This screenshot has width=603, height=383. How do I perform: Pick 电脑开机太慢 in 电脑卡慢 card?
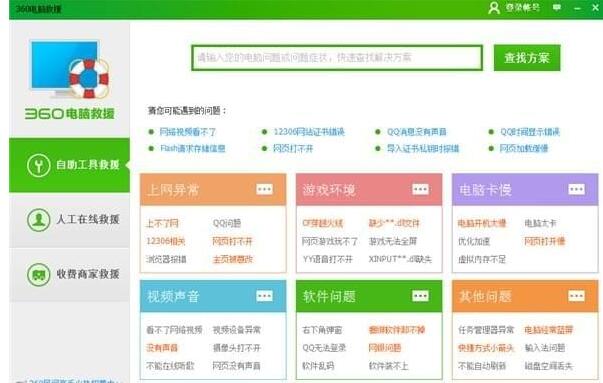(x=482, y=223)
